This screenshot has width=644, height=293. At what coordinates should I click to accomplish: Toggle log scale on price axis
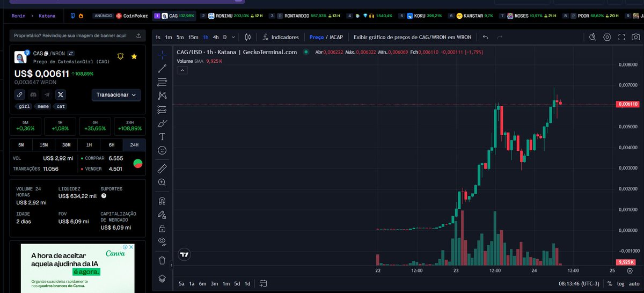pyautogui.click(x=621, y=283)
